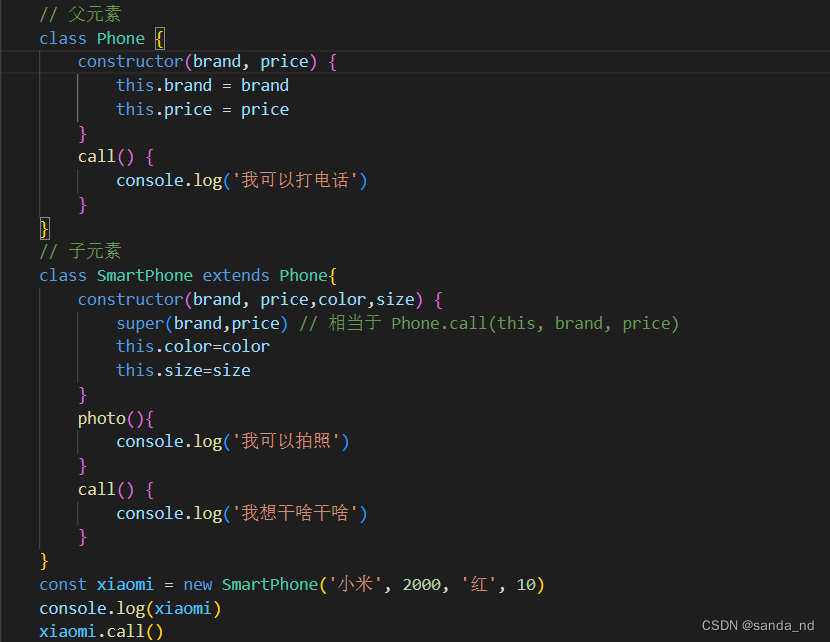The height and width of the screenshot is (642, 830).
Task: Click the comment '// 父元素'
Action: click(80, 14)
